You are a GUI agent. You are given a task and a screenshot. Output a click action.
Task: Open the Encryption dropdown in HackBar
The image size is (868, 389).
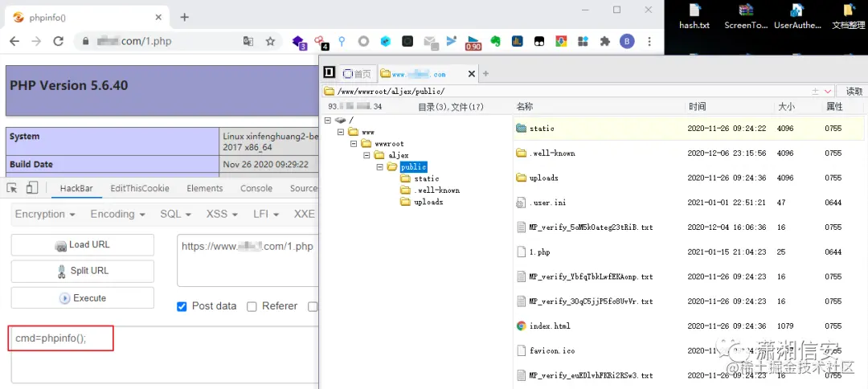pyautogui.click(x=44, y=214)
